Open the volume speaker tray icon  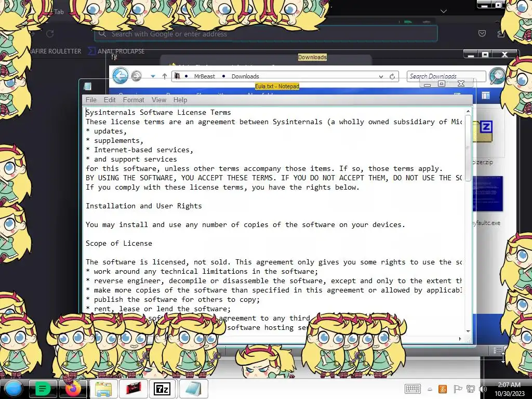pyautogui.click(x=483, y=389)
